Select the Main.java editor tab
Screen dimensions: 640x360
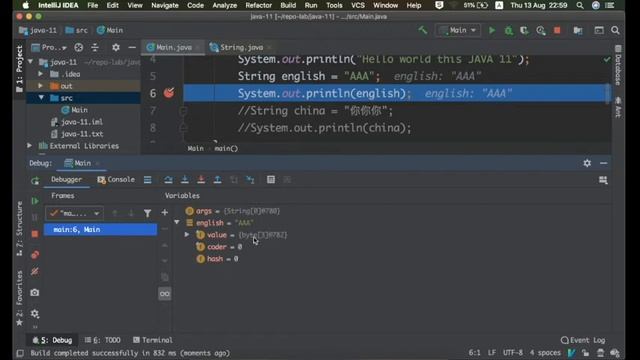coord(173,47)
